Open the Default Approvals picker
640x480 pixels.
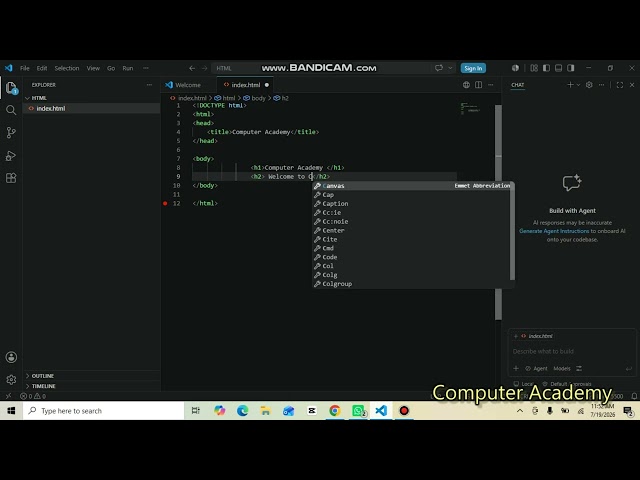pyautogui.click(x=567, y=384)
